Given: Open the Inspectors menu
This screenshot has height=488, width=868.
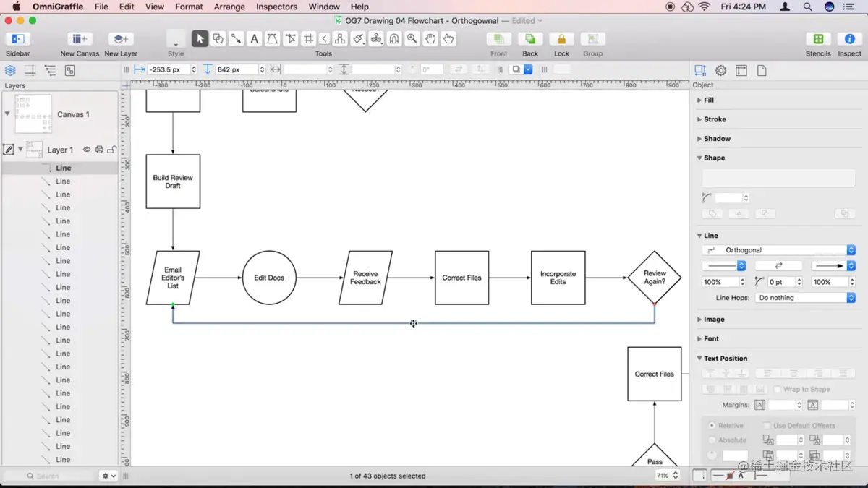Looking at the screenshot, I should click(276, 7).
